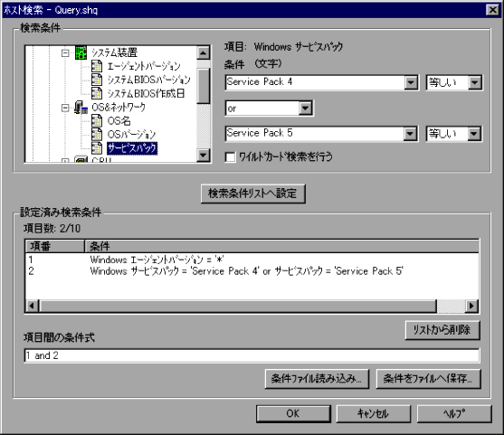The height and width of the screenshot is (435, 504).
Task: Select the OSバージョン tree item
Action: click(131, 134)
